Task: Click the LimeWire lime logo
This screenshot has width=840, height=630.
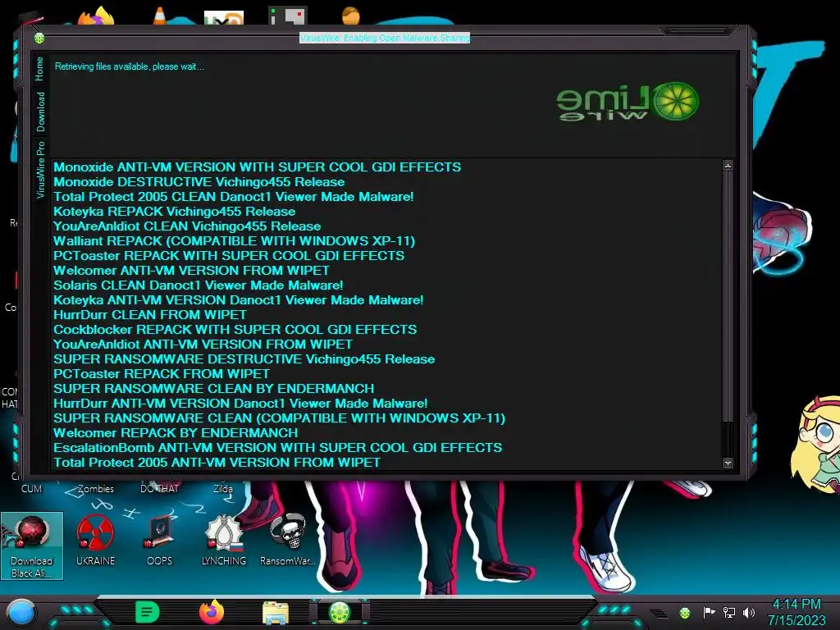Action: coord(677,101)
